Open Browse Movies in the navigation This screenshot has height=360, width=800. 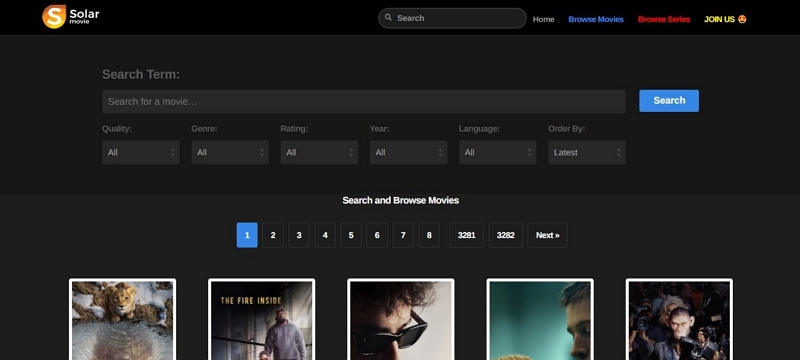click(596, 19)
